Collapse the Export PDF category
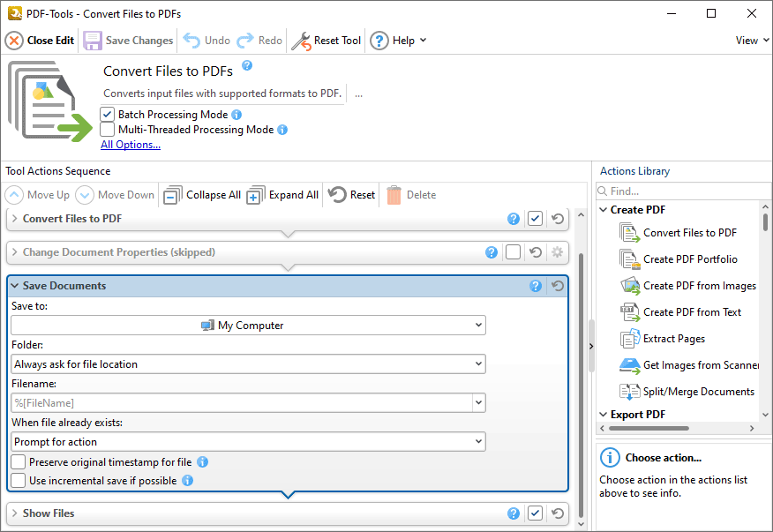Image resolution: width=773 pixels, height=532 pixels. tap(603, 414)
